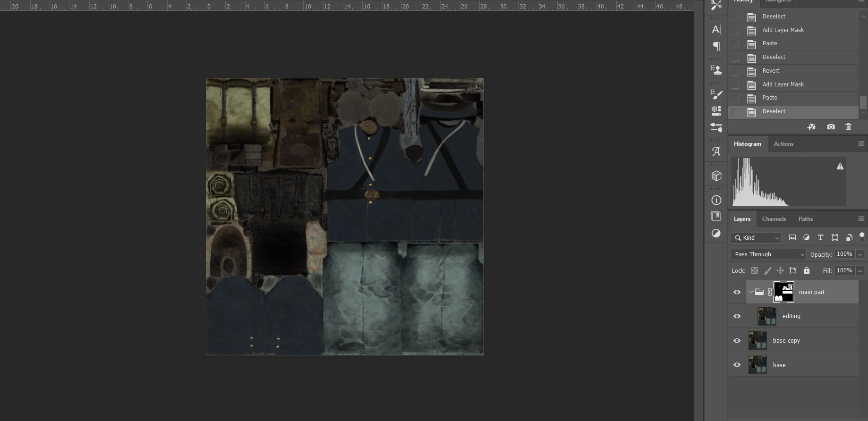The image size is (868, 421).
Task: Open the Clone Source stamp panel icon
Action: 716,70
